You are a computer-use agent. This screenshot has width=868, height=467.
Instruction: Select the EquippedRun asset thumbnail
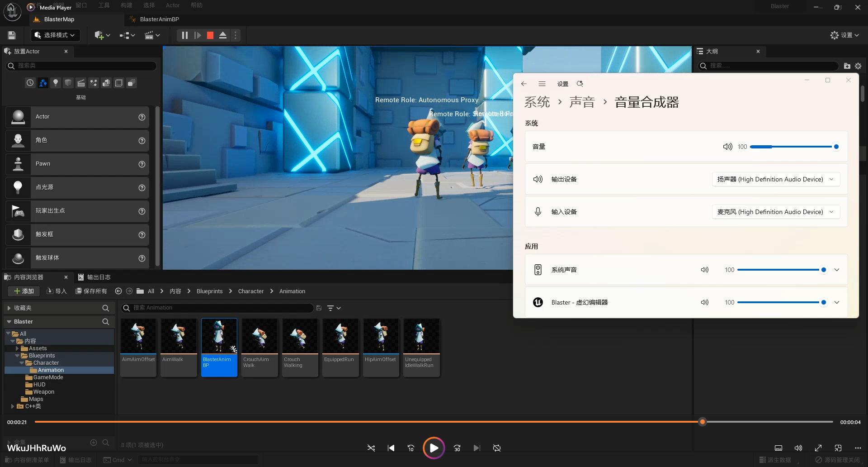[340, 348]
